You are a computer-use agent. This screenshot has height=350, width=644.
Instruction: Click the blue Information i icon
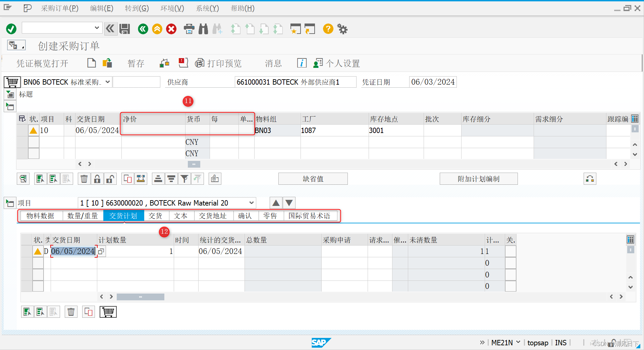[302, 63]
